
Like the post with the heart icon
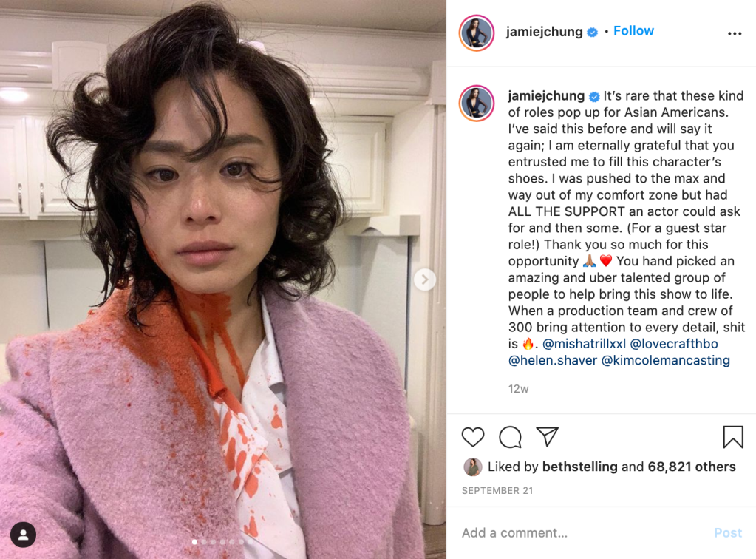tap(472, 436)
